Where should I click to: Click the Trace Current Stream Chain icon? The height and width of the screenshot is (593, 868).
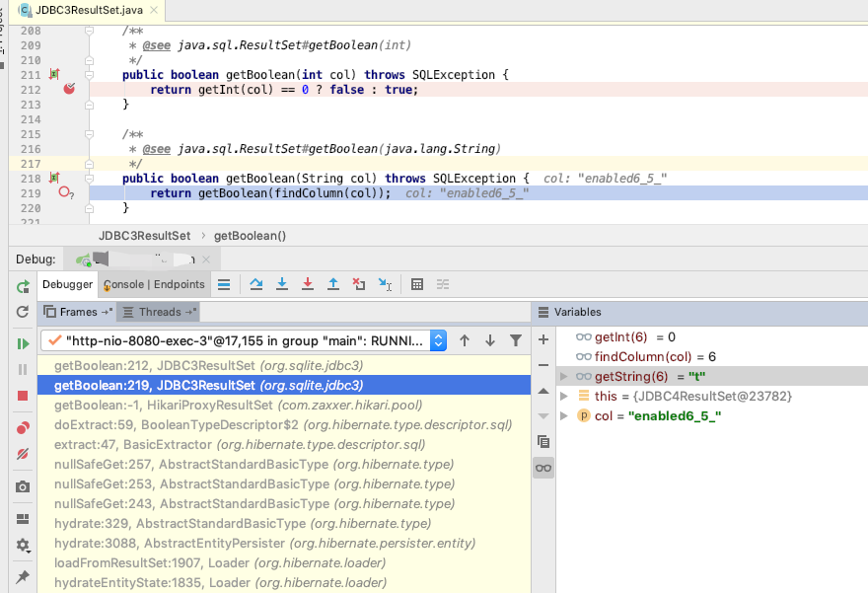point(443,284)
